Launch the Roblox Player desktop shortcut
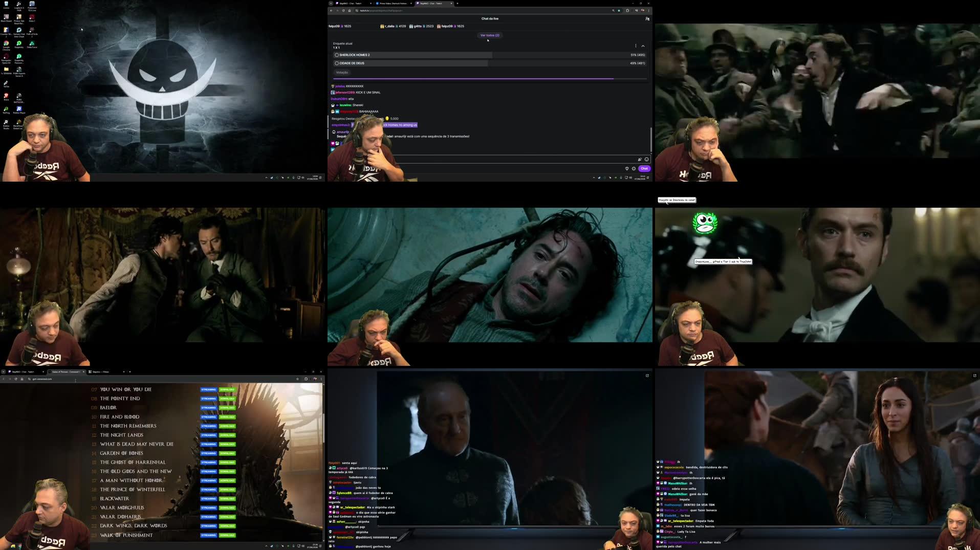Image resolution: width=980 pixels, height=550 pixels. pos(19,110)
